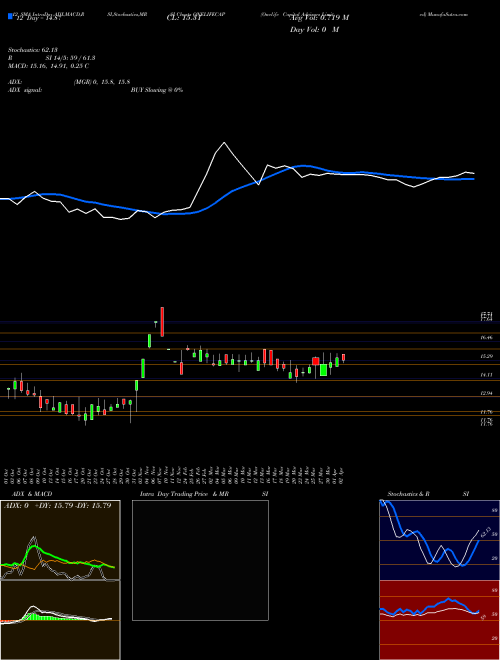Image resolution: width=500 pixels, height=660 pixels.
Task: Click the '(MGR) 0, 15.8, 15.8' ADX values
Action: (x=101, y=82)
